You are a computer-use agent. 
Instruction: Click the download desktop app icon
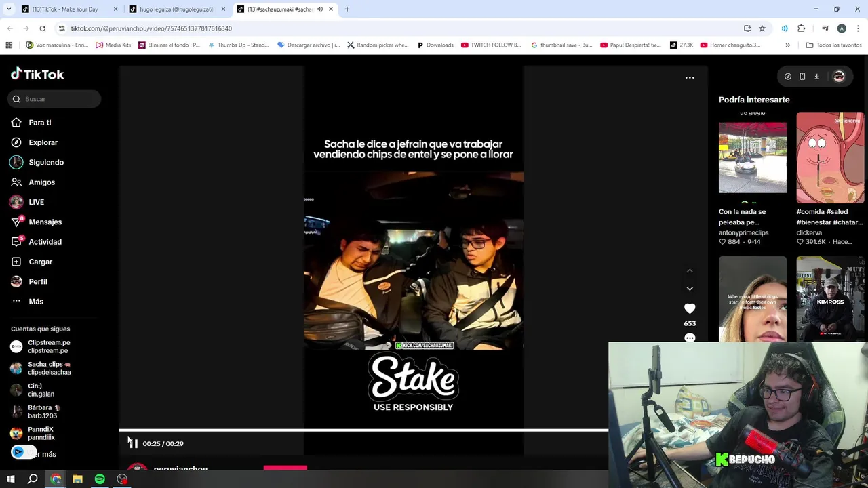click(x=816, y=77)
